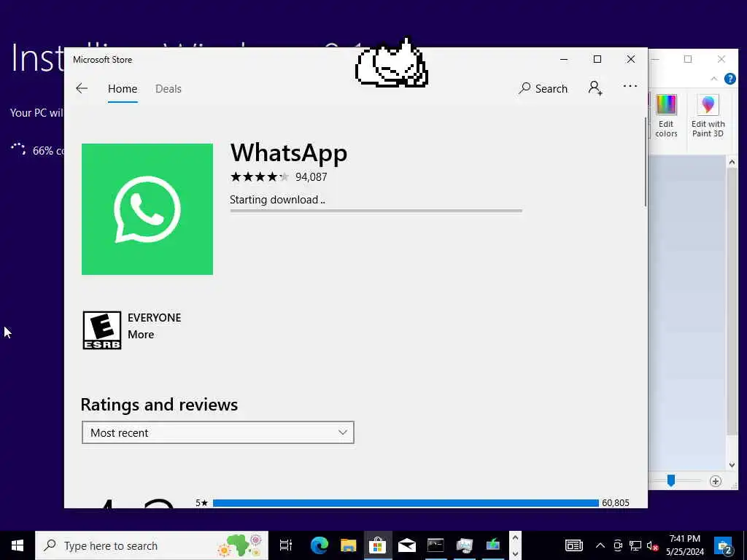Open Edit colors in Paint window

(666, 116)
